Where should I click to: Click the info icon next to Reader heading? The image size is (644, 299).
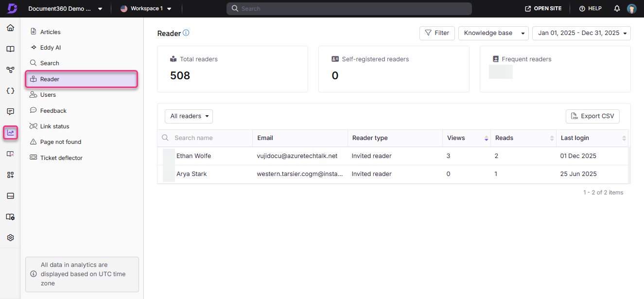coord(186,33)
